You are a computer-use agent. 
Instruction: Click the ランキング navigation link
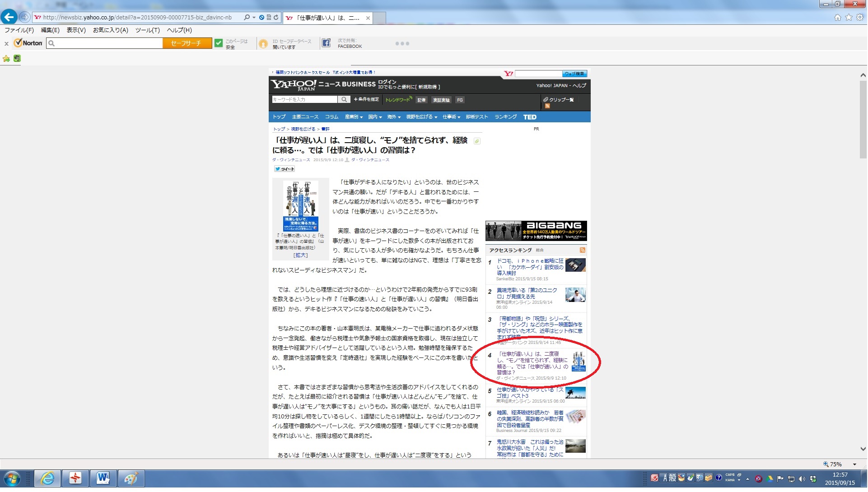[505, 117]
